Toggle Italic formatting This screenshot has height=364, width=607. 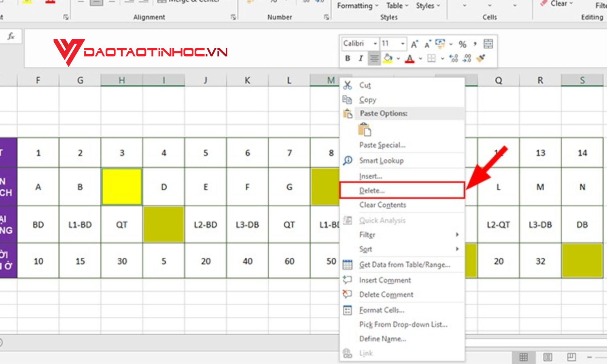[361, 59]
